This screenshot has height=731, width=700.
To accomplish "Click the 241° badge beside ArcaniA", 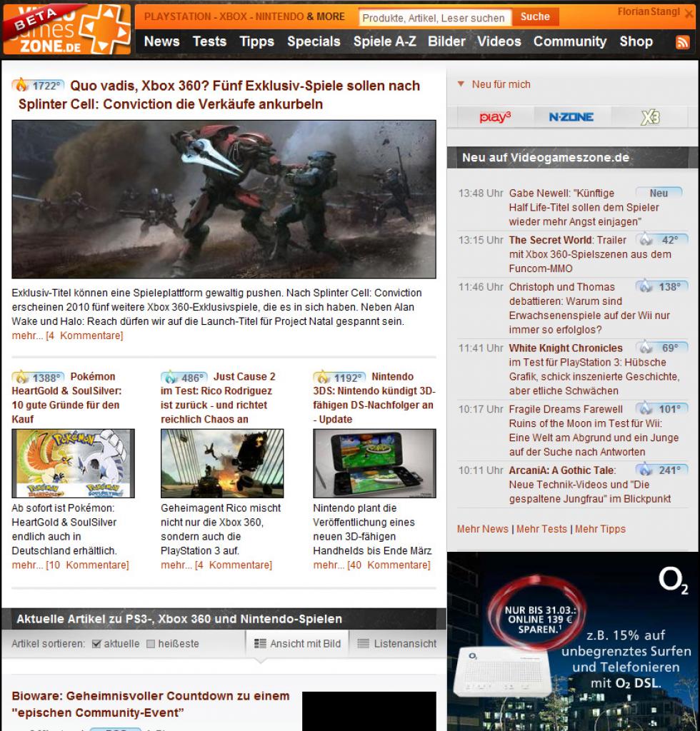I will coord(661,470).
